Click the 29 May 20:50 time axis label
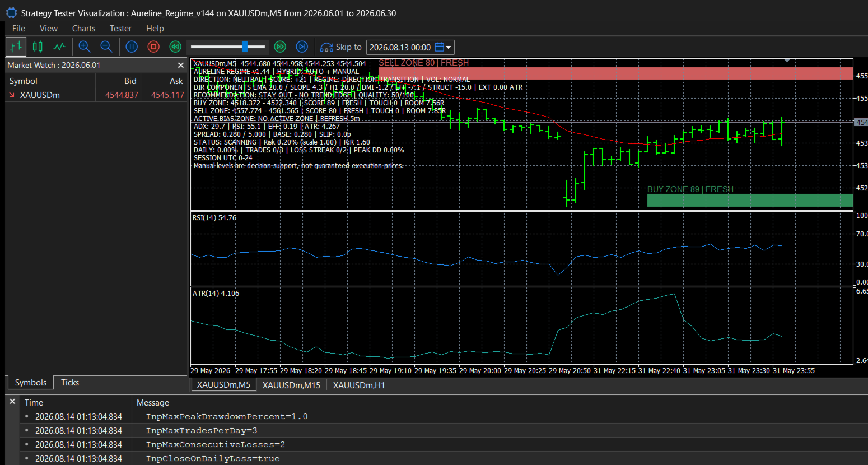The width and height of the screenshot is (868, 465). [x=570, y=371]
